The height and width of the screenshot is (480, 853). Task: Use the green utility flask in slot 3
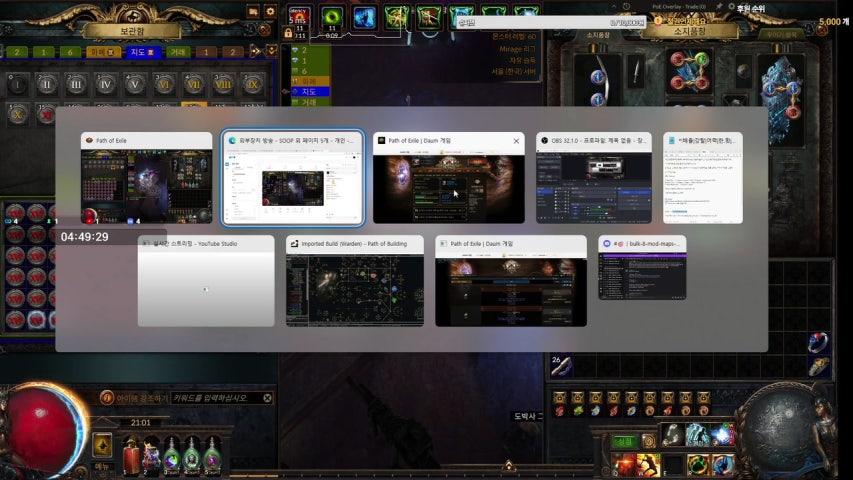172,456
